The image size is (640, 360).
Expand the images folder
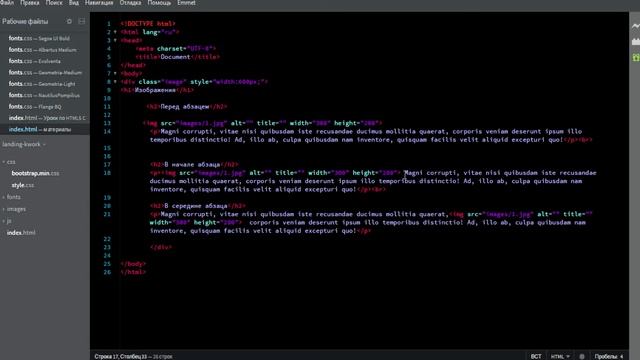click(x=4, y=209)
